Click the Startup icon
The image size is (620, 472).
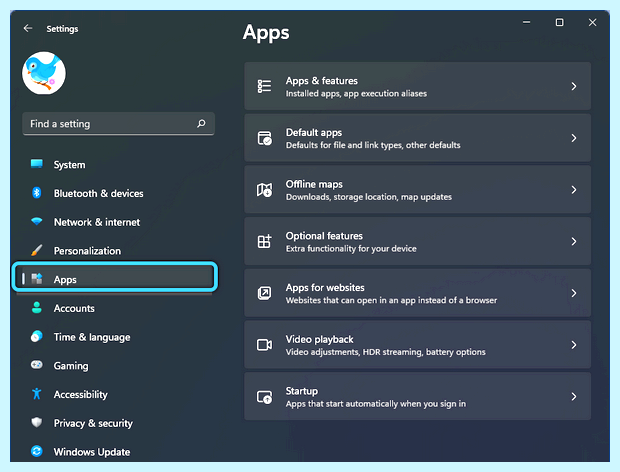click(265, 396)
